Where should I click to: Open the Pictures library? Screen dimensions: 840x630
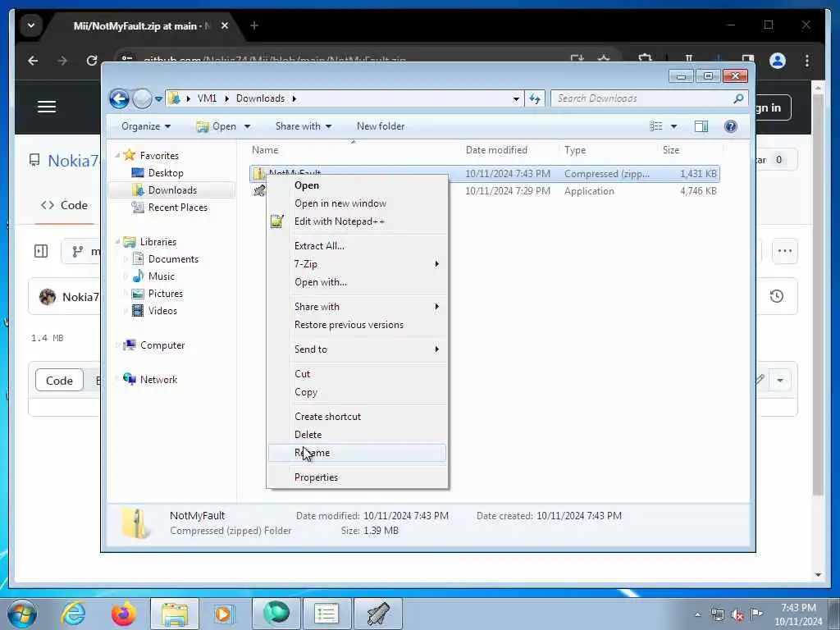pos(165,294)
